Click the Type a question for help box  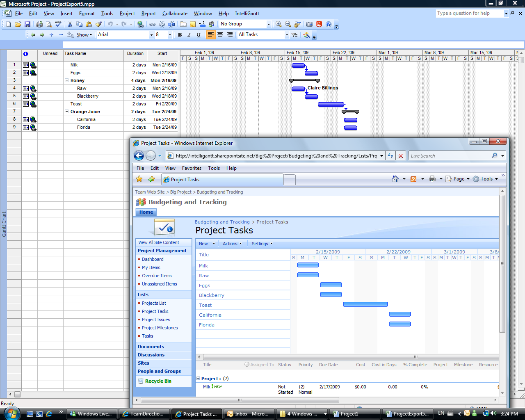(470, 14)
